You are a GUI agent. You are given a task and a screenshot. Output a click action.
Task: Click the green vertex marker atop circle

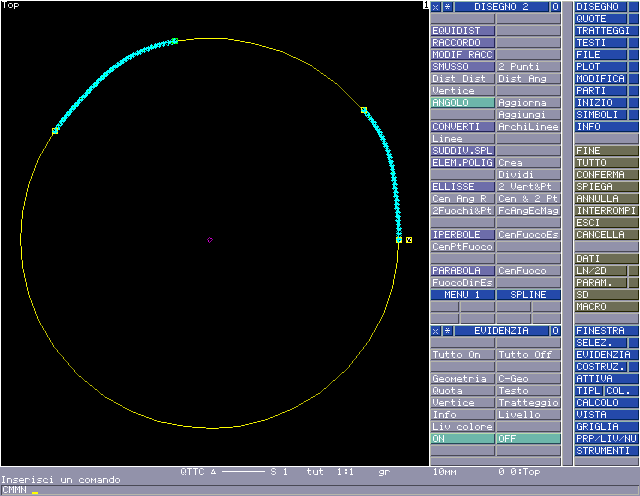click(x=175, y=41)
